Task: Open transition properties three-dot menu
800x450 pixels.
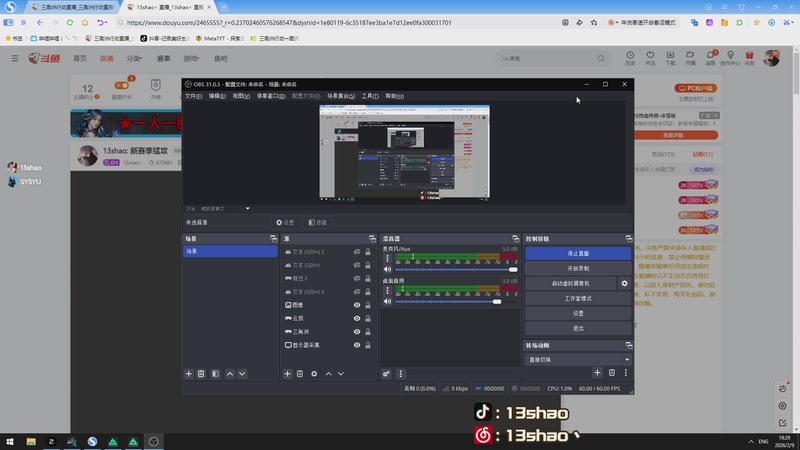Action: tap(626, 373)
